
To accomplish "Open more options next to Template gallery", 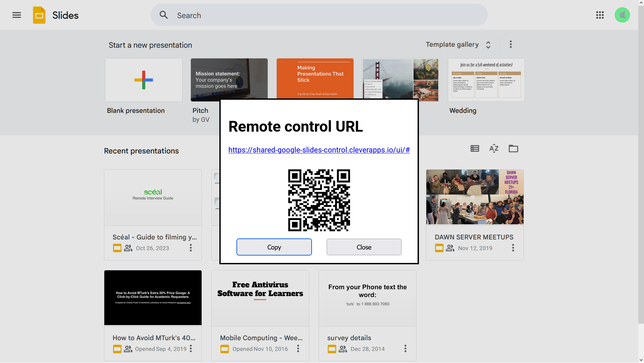I will click(x=511, y=44).
